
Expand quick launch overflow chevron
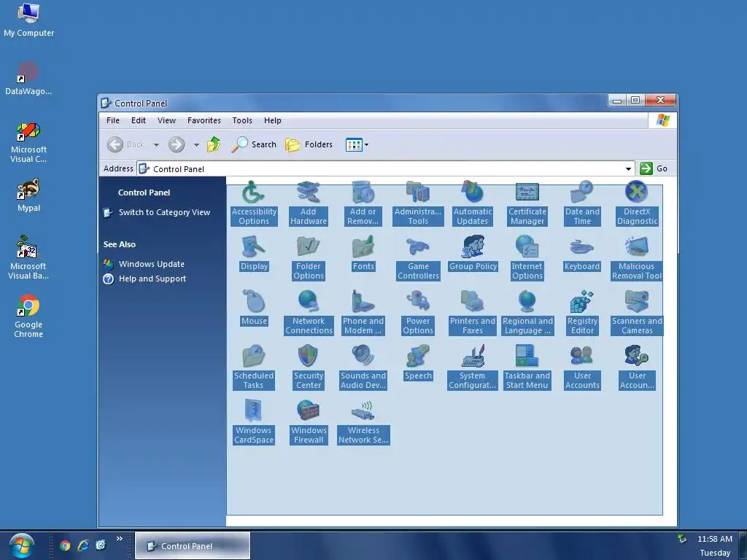pos(119,539)
